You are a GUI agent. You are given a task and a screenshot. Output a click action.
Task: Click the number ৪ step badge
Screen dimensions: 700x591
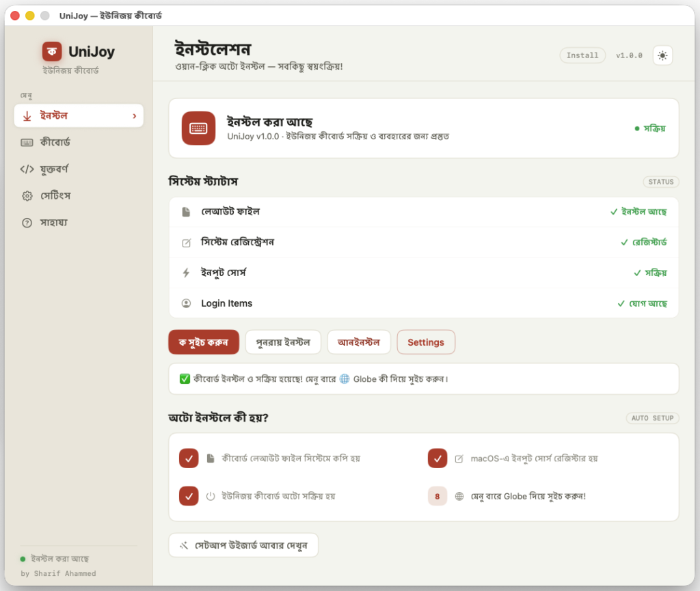(x=437, y=497)
